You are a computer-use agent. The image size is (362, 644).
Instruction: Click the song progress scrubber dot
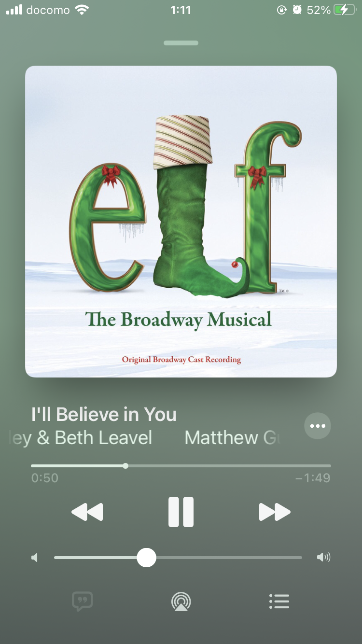125,466
